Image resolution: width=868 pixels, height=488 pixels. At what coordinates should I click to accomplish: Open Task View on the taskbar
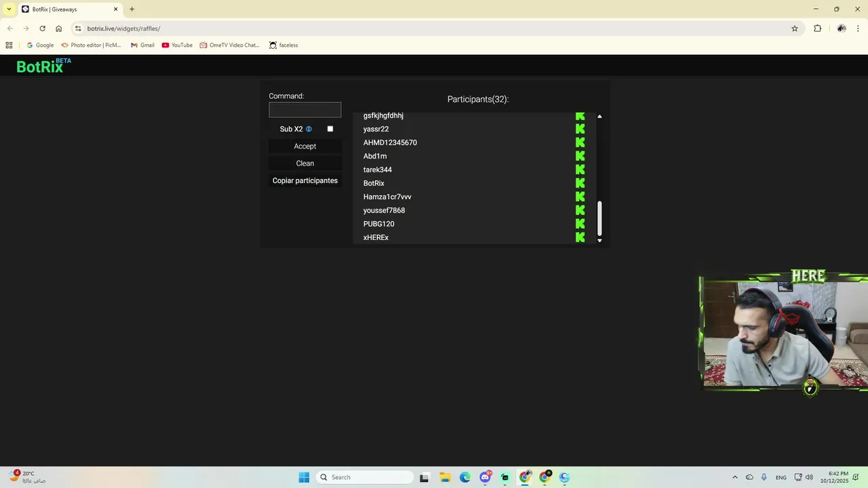coord(425,477)
